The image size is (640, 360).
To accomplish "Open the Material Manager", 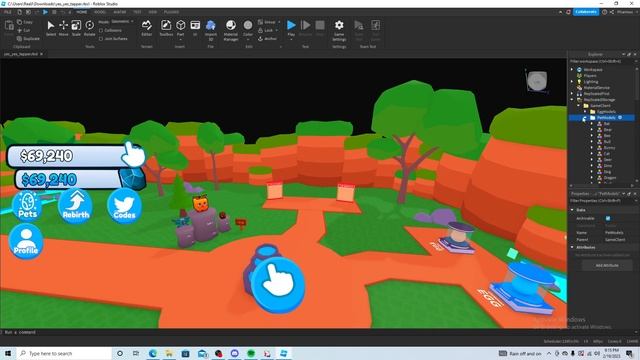I will [231, 30].
